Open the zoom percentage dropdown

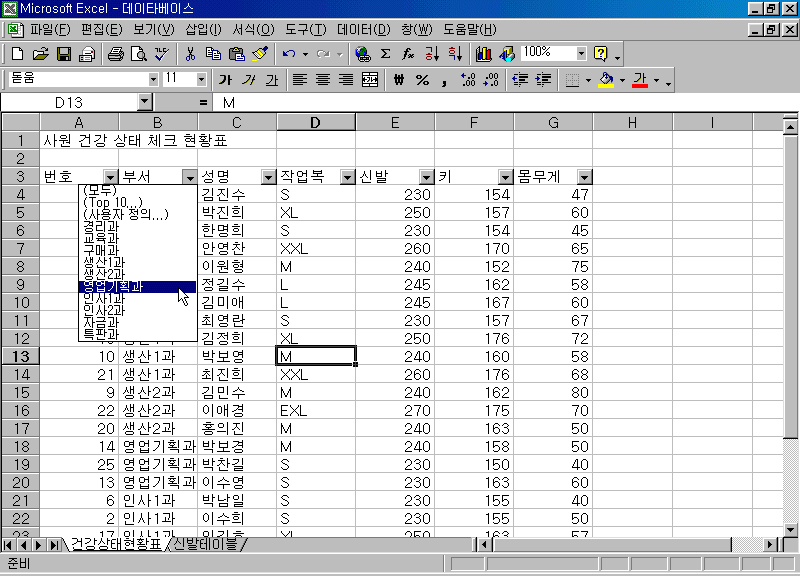(x=581, y=53)
